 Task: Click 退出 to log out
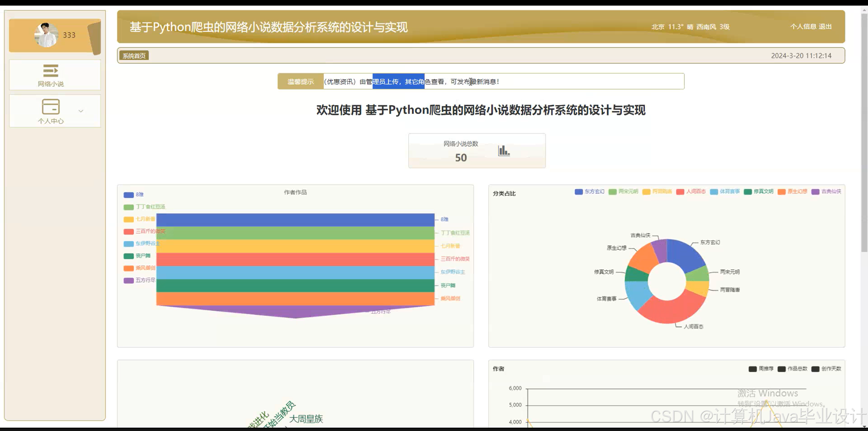click(x=825, y=27)
